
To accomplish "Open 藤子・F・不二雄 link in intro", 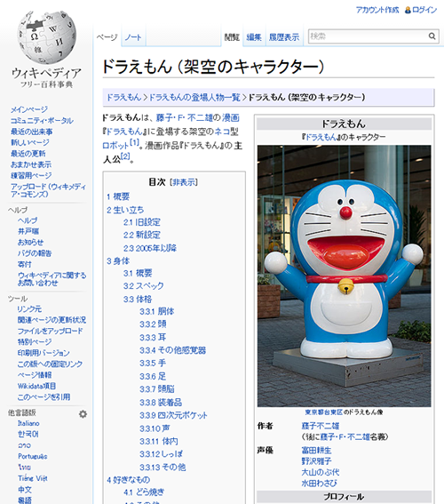I will [x=185, y=118].
